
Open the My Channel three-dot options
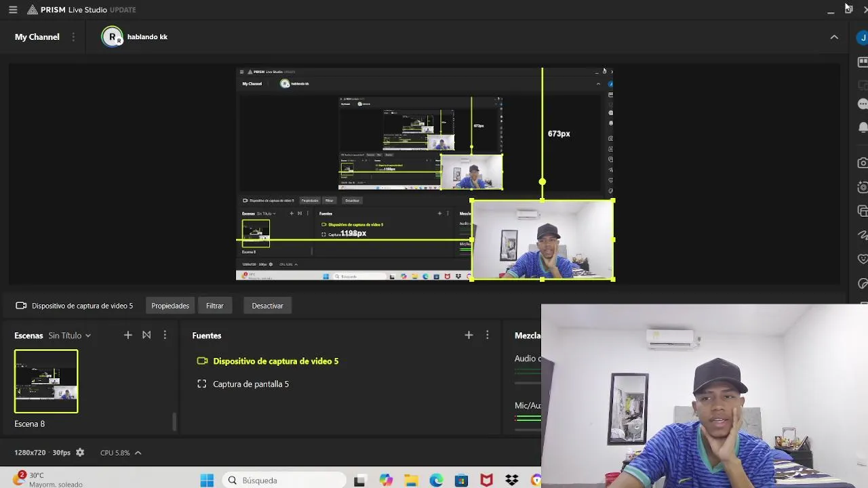[73, 37]
